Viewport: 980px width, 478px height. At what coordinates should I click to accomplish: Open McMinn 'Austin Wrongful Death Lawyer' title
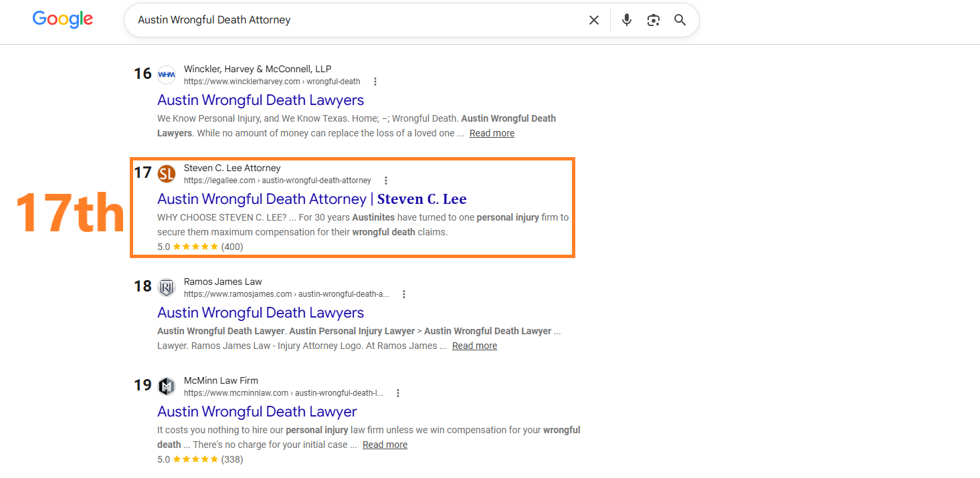(258, 412)
